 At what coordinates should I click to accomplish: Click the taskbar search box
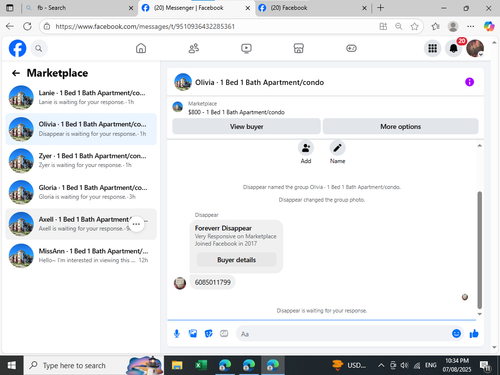point(93,365)
